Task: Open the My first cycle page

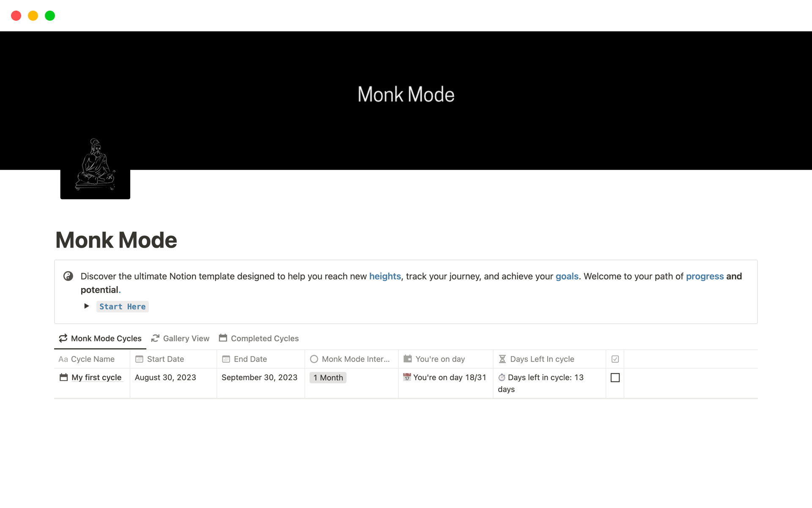Action: [x=96, y=377]
